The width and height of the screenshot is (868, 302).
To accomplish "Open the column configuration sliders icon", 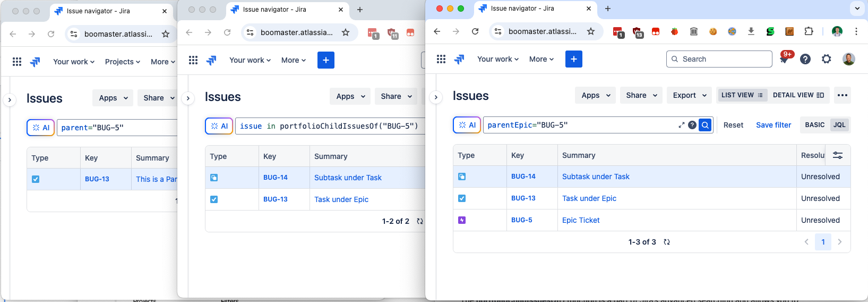I will tap(838, 155).
